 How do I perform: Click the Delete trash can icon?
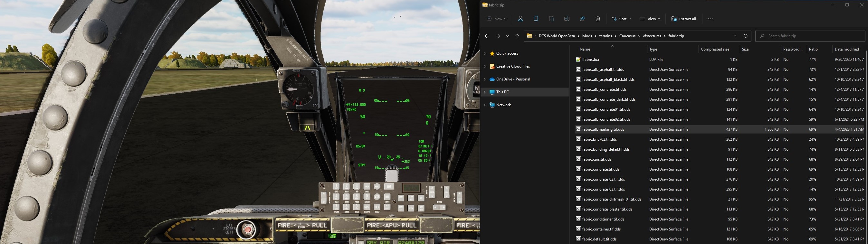598,19
